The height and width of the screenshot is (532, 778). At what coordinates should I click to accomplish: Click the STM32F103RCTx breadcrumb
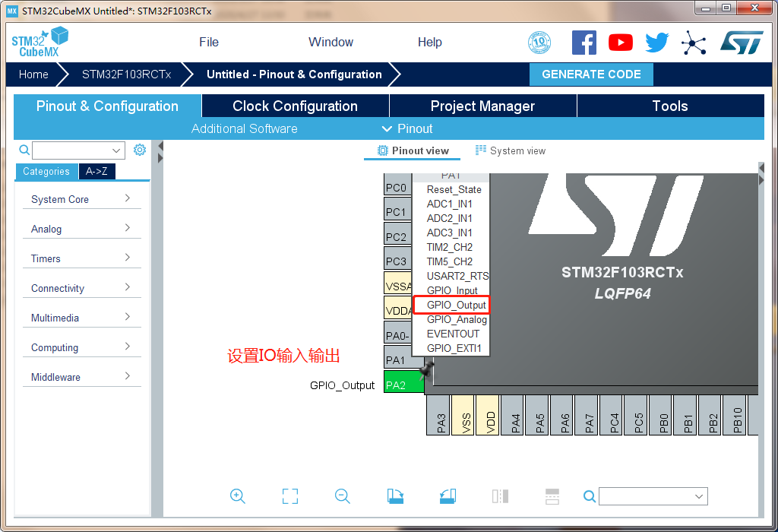(x=127, y=74)
